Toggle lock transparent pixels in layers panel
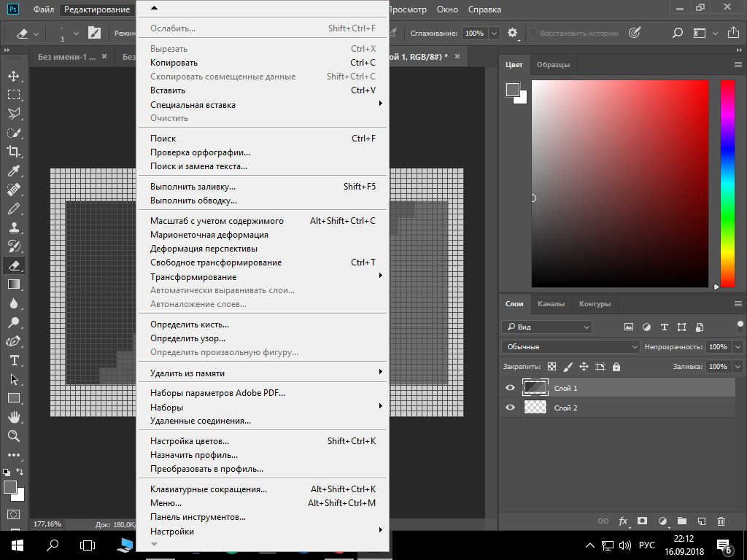This screenshot has height=560, width=747. point(552,367)
